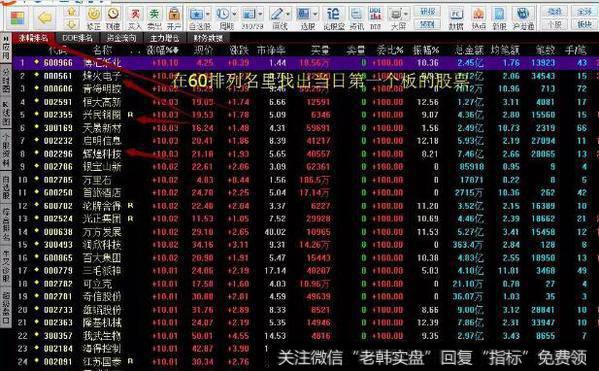Open the 论股堂 forum icon
The width and height of the screenshot is (599, 371).
pyautogui.click(x=333, y=18)
